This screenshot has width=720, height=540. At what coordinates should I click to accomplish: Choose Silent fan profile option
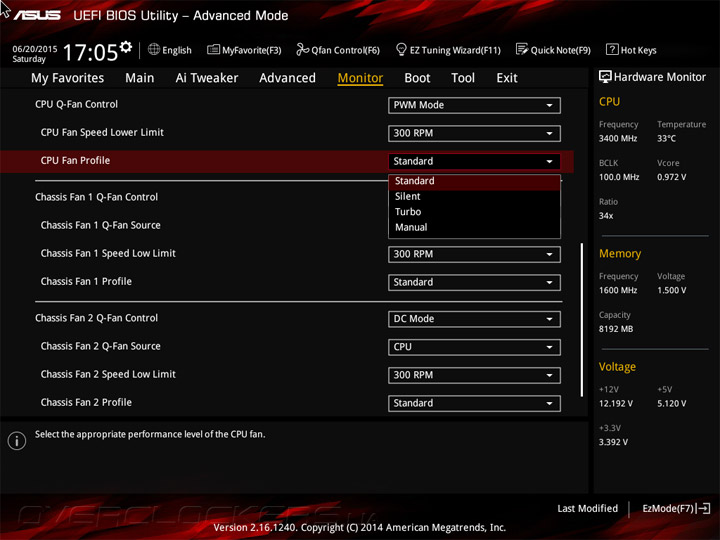474,197
